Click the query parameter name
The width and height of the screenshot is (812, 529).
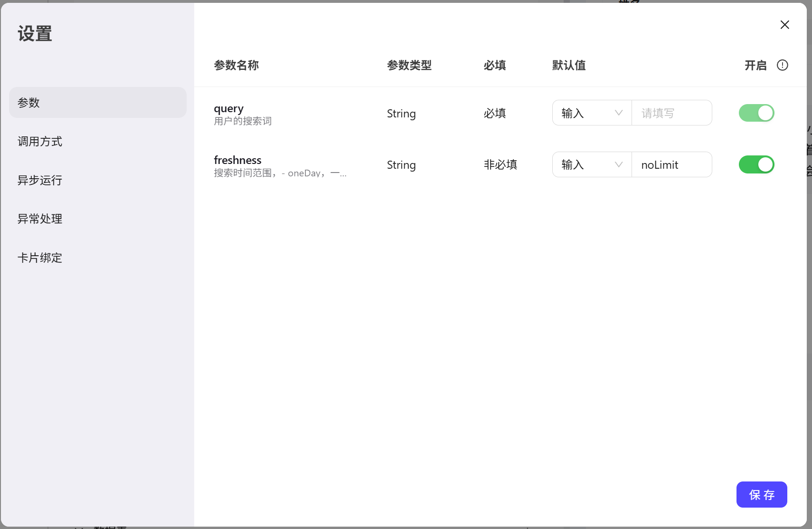pos(228,109)
